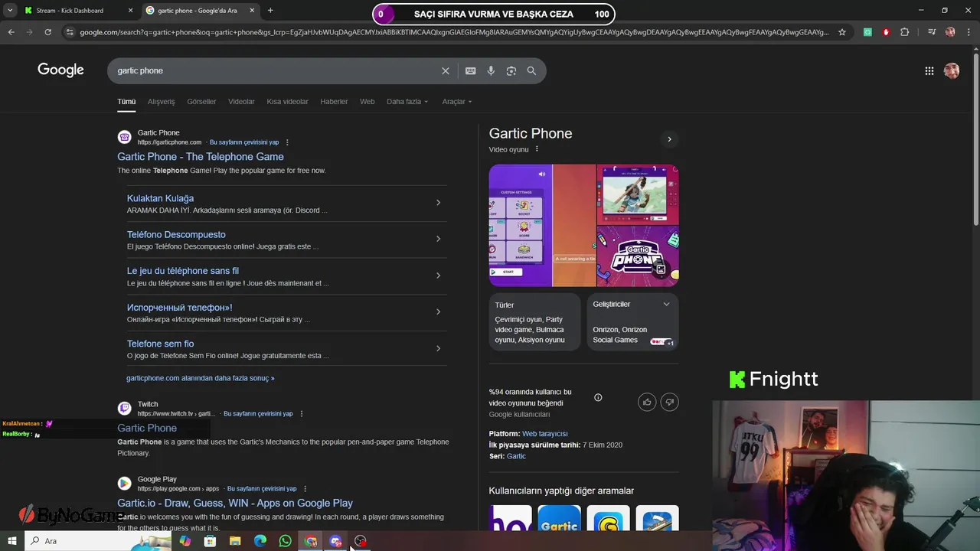The image size is (980, 551).
Task: Open File Explorer from the taskbar
Action: click(x=235, y=541)
